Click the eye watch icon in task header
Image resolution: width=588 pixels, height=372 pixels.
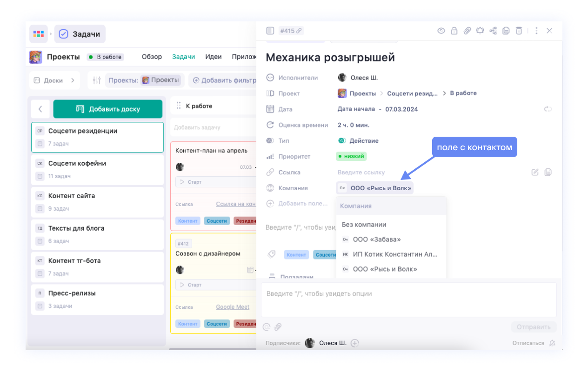pyautogui.click(x=441, y=31)
